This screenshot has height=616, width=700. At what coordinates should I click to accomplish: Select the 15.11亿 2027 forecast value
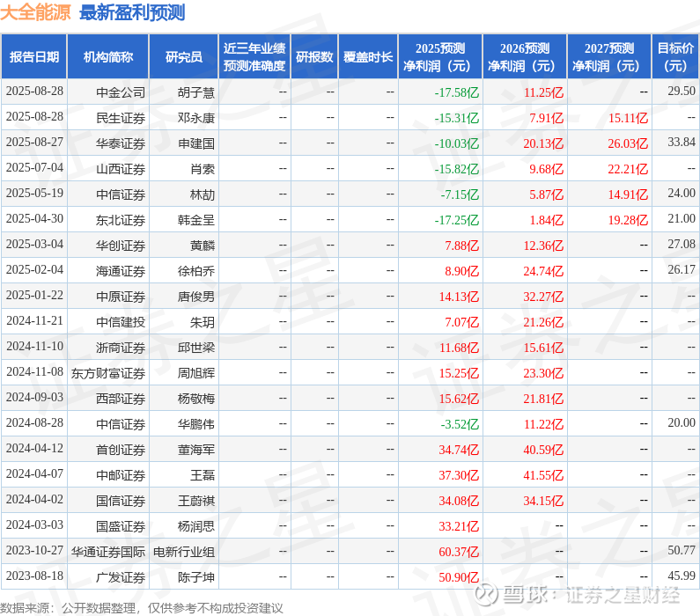(628, 118)
